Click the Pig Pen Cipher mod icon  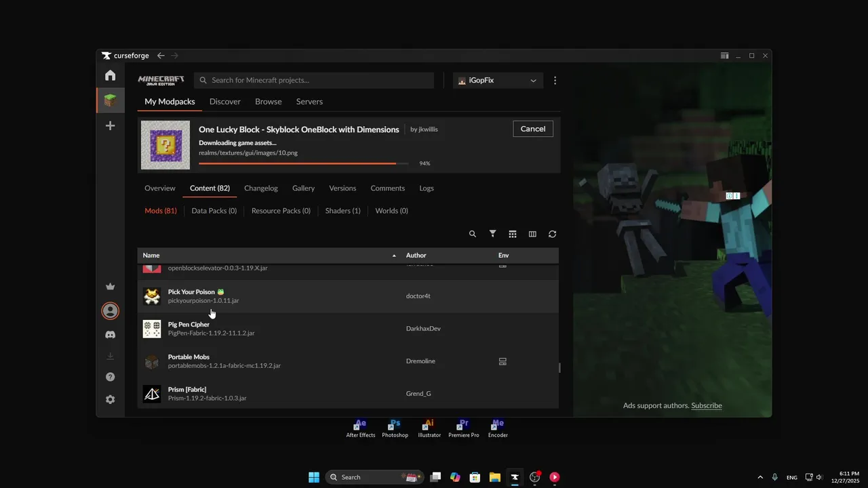tap(152, 329)
